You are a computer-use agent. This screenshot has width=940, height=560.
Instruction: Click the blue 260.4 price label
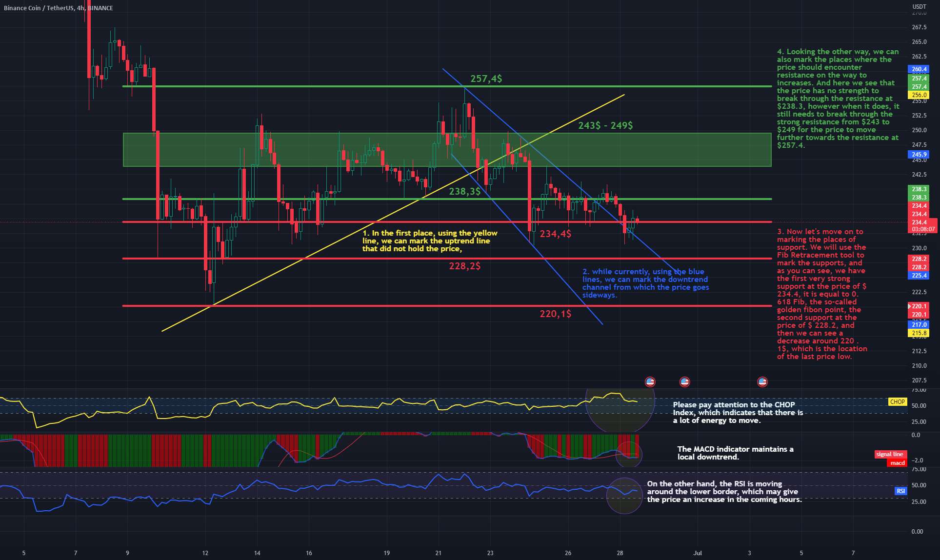tap(919, 69)
